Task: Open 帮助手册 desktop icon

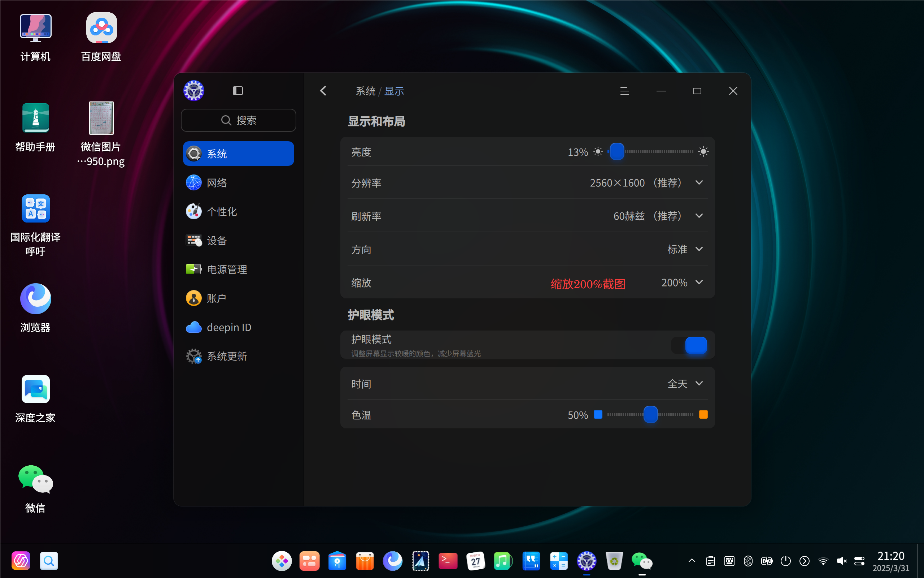Action: (35, 128)
